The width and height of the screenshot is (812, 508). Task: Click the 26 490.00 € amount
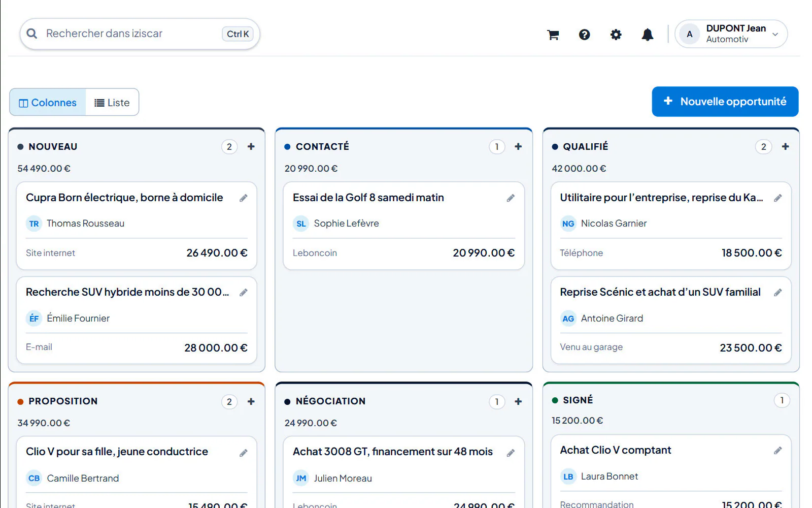tap(217, 253)
